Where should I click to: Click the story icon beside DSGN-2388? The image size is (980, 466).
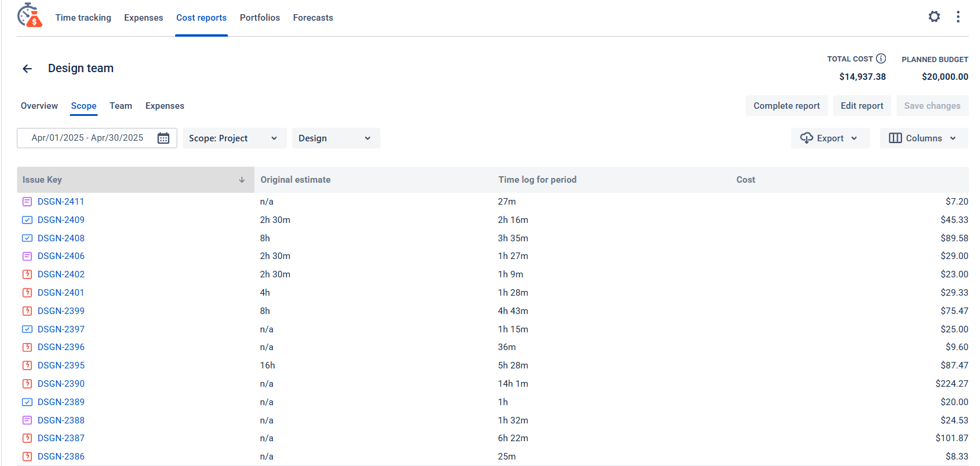tap(27, 420)
